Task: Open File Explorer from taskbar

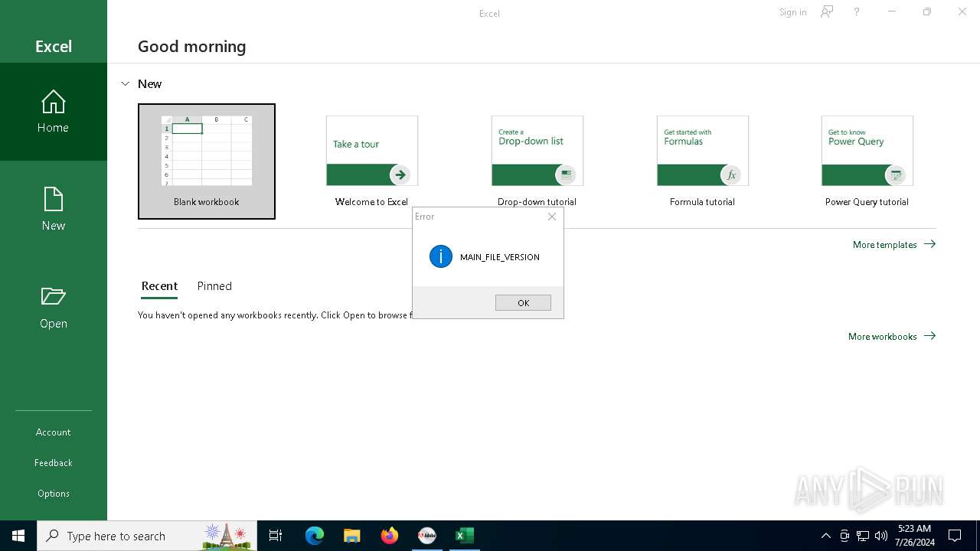Action: pos(351,536)
